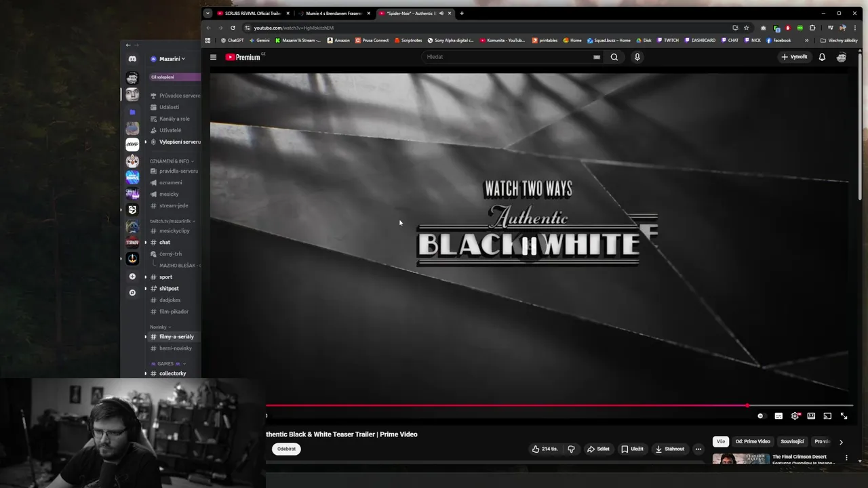The image size is (868, 488).
Task: Open TWITCH bookmark in bookmarks bar
Action: (x=667, y=40)
